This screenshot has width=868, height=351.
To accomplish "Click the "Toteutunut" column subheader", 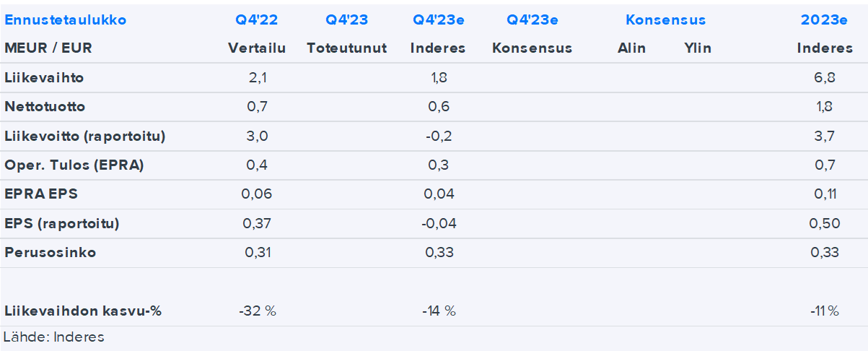I will coord(346,48).
